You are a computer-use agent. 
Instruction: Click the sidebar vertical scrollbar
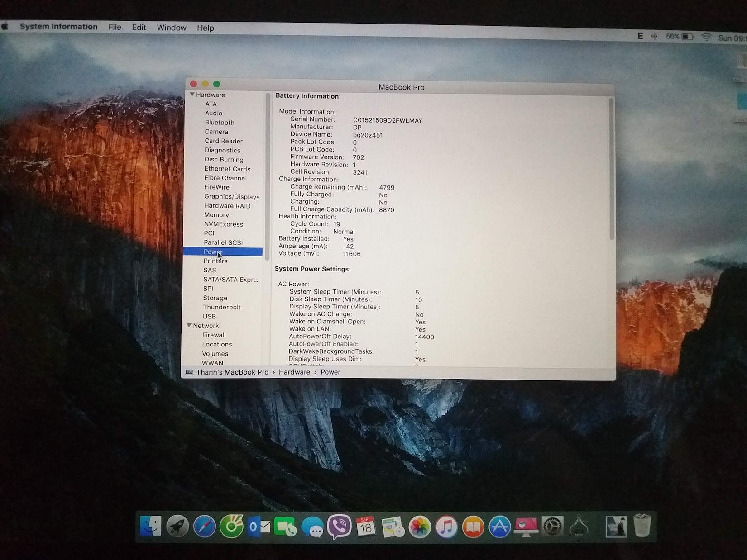click(x=267, y=176)
